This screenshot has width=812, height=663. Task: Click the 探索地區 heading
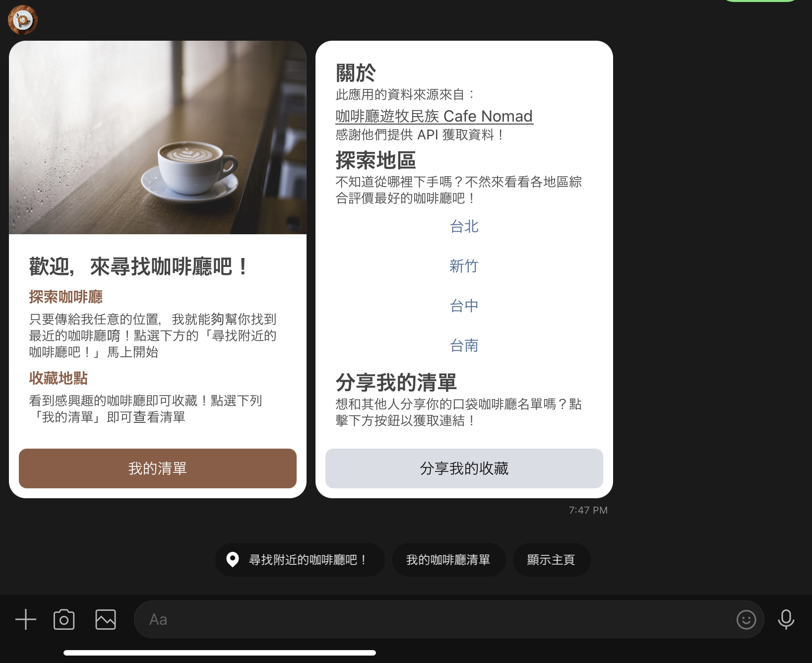click(x=375, y=160)
